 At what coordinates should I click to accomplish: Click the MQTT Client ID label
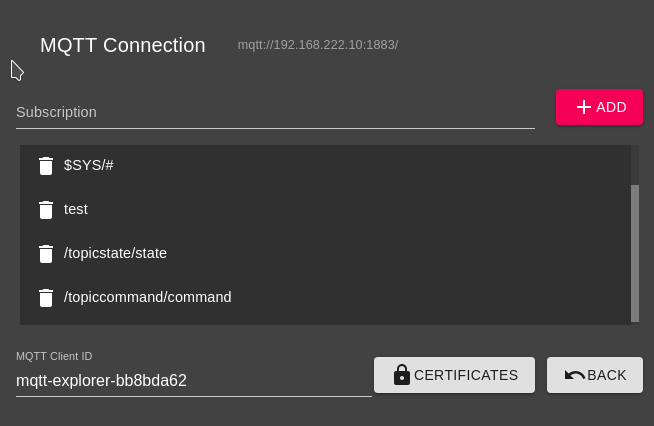pos(68,356)
